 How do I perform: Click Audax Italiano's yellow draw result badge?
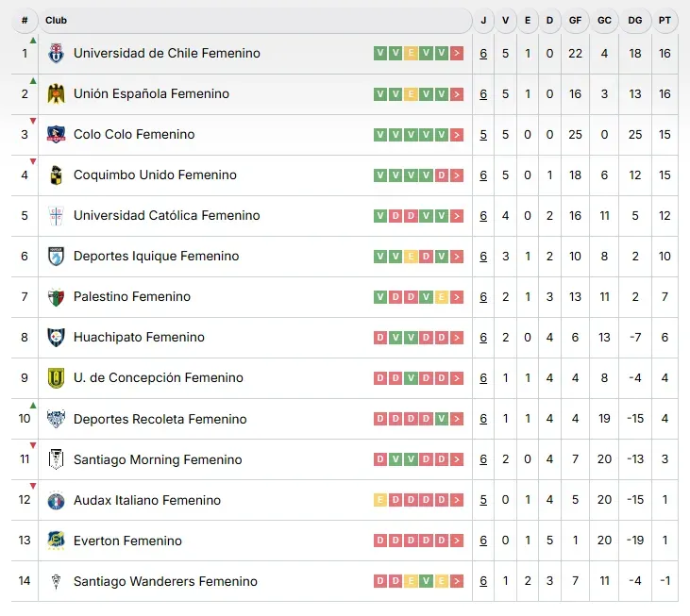380,500
